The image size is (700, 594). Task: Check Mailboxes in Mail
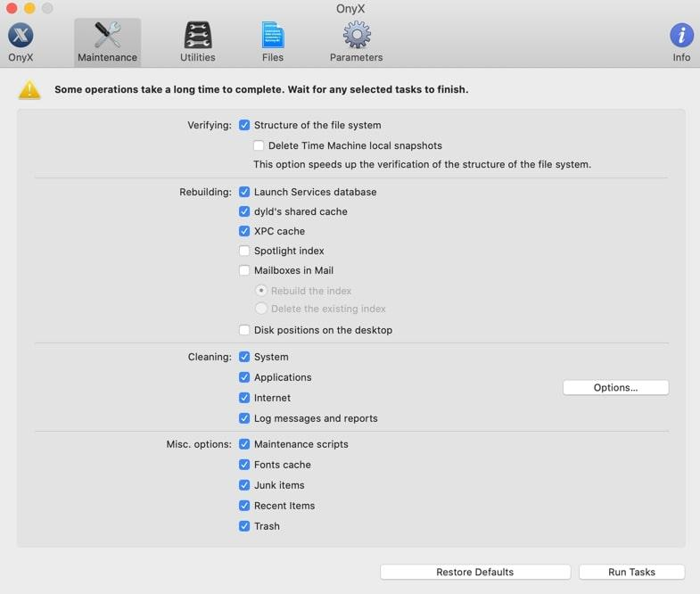(x=244, y=270)
